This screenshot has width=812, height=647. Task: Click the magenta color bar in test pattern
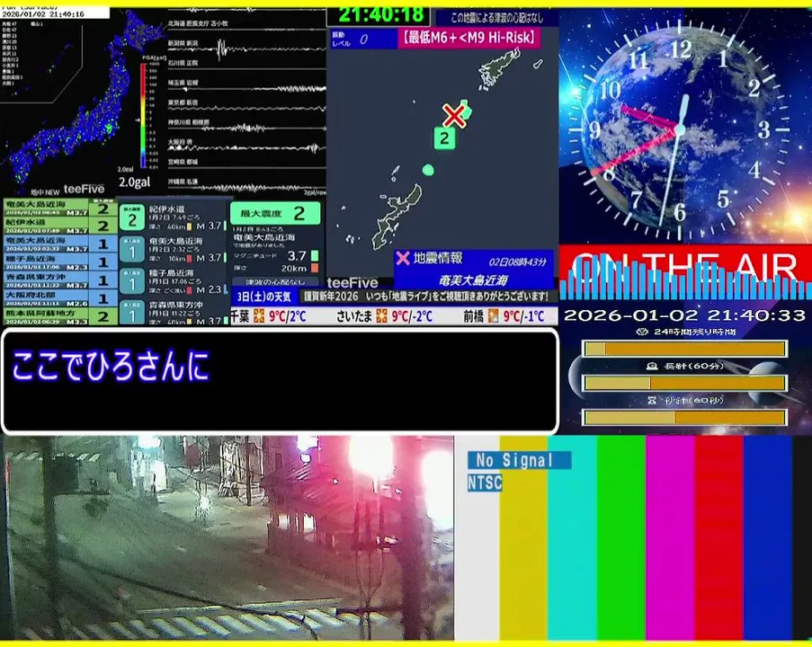tap(670, 537)
